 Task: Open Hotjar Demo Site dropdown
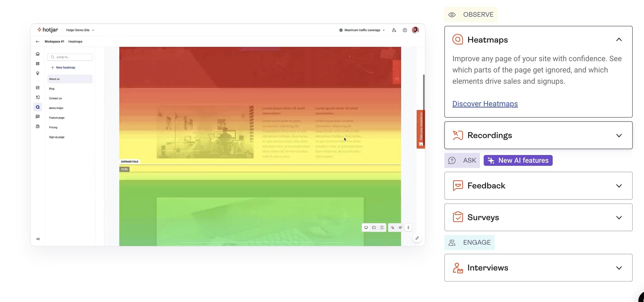click(x=80, y=30)
